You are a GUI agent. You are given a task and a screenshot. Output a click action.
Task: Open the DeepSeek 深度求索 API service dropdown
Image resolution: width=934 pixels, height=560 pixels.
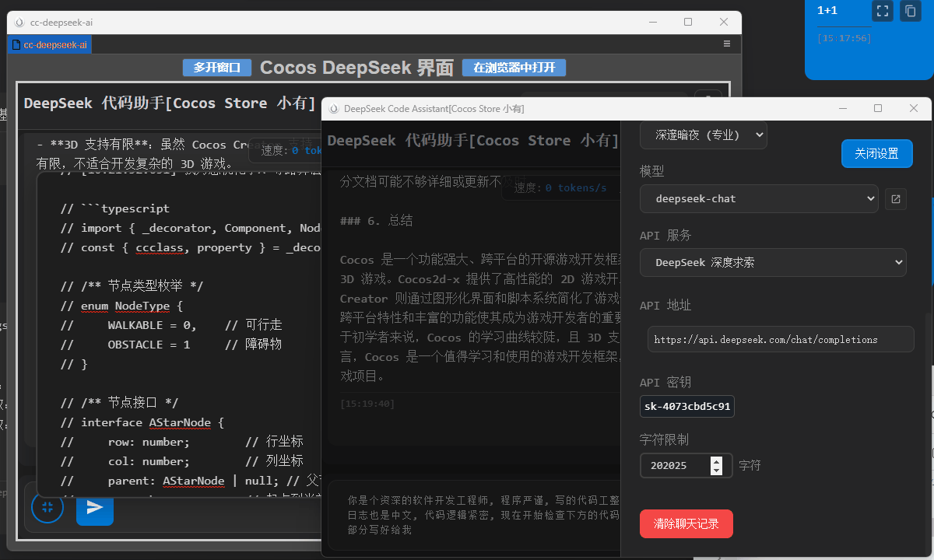click(x=773, y=263)
